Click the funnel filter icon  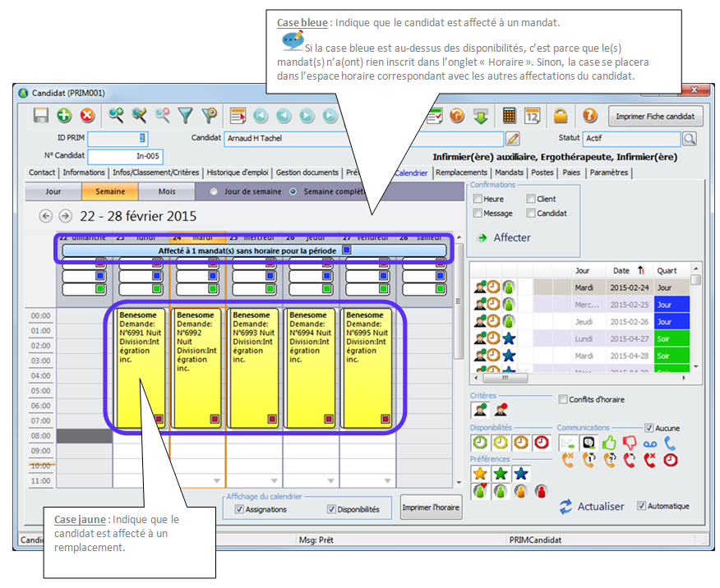(186, 116)
